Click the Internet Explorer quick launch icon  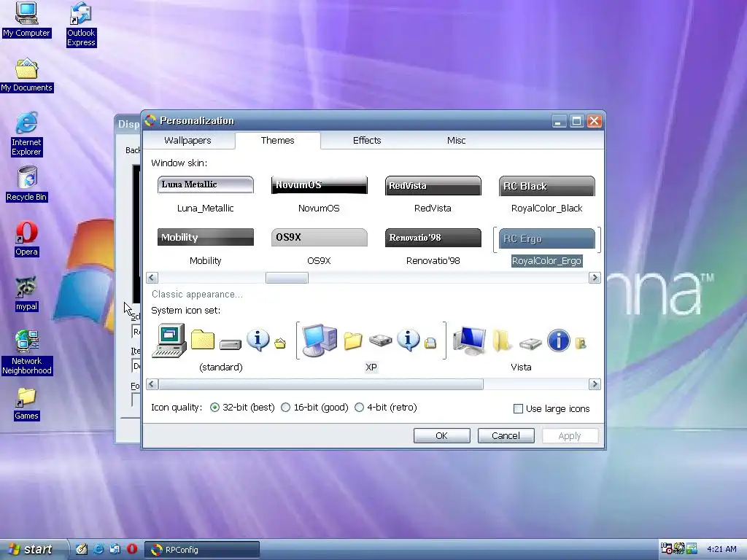(x=98, y=549)
